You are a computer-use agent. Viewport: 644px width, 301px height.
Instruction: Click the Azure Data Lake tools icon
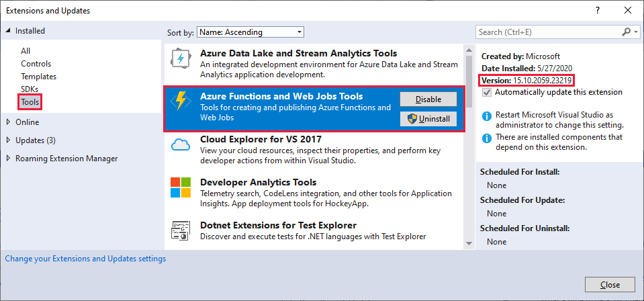(181, 59)
